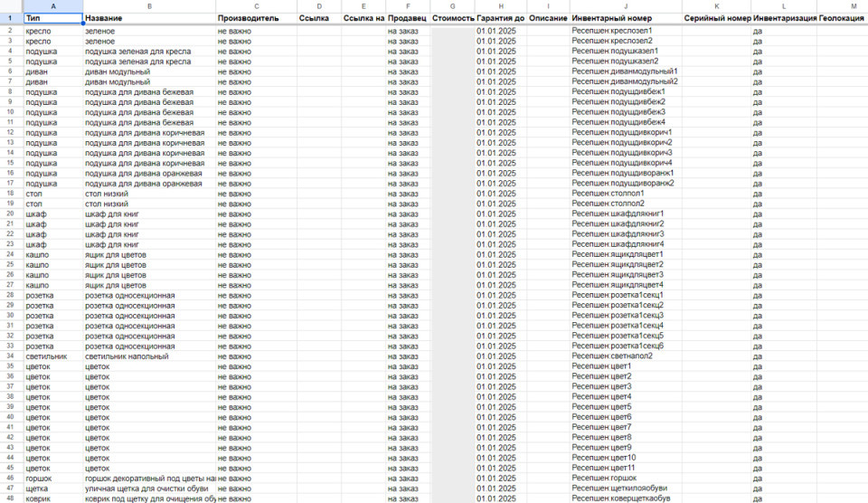Click 'коврик' in the Тип column

[x=53, y=498]
